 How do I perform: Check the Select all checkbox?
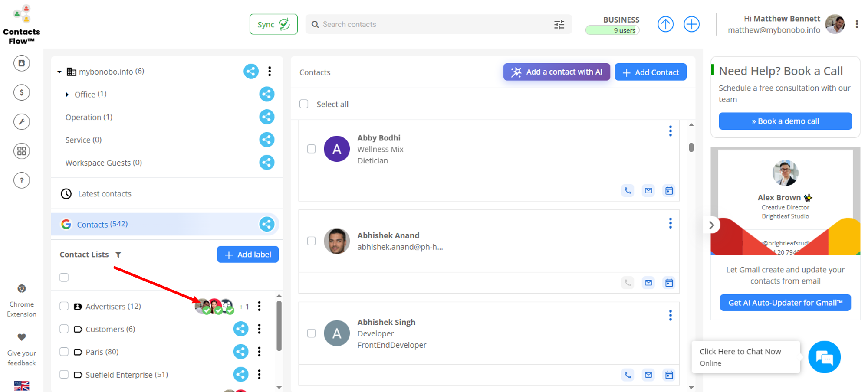(x=304, y=104)
